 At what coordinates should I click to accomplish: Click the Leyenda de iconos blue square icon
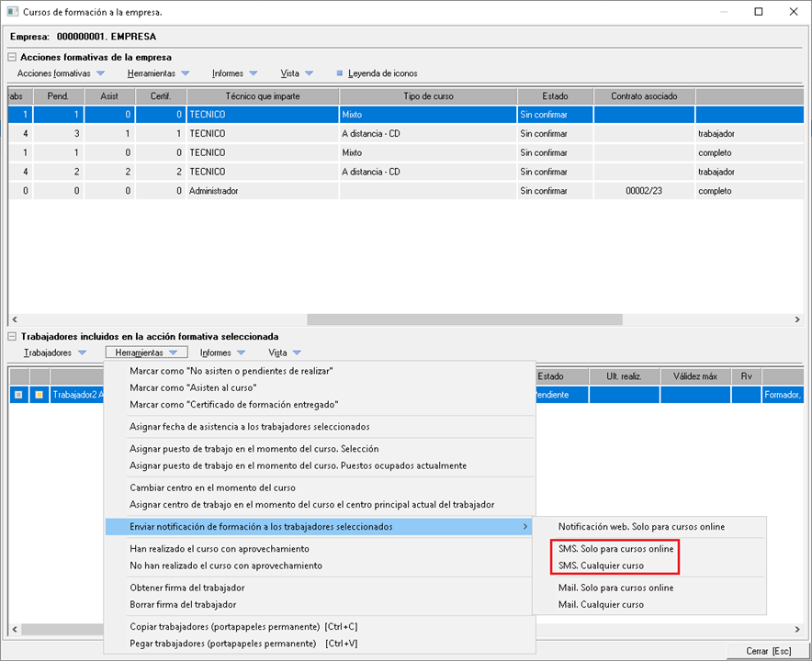pyautogui.click(x=340, y=73)
